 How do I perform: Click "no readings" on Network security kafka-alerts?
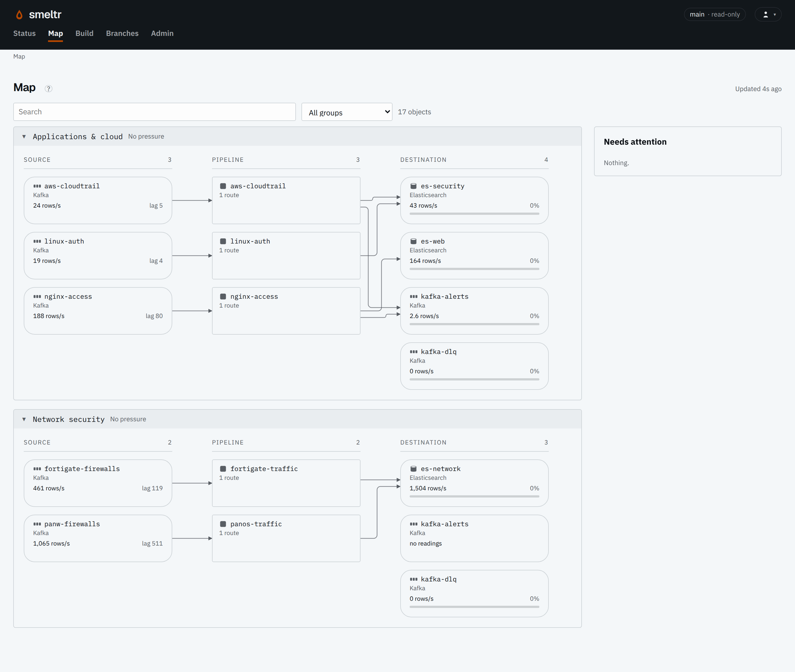tap(425, 544)
